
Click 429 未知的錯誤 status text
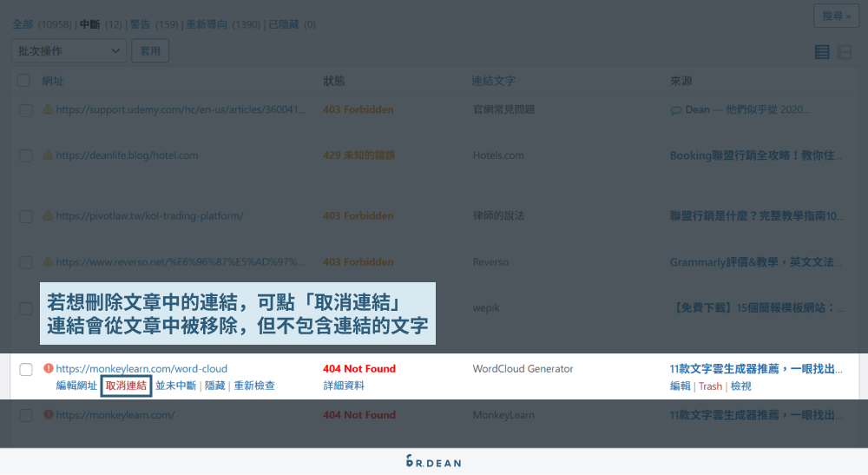358,155
